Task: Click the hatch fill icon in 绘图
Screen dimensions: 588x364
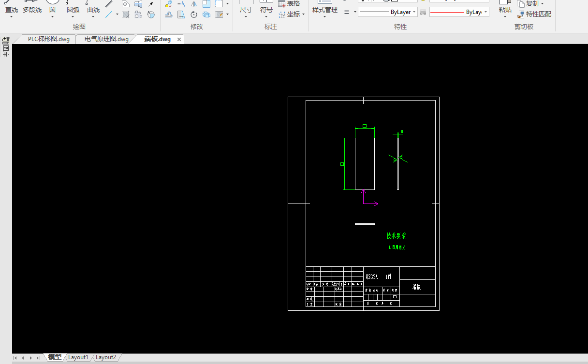Action: (126, 15)
